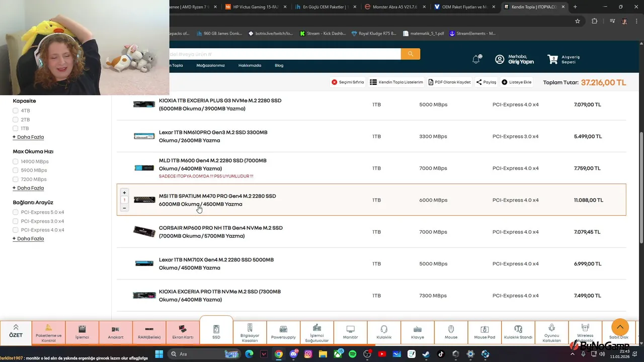
Task: Switch to the OEM Paket Fiyatları tab
Action: 464,7
